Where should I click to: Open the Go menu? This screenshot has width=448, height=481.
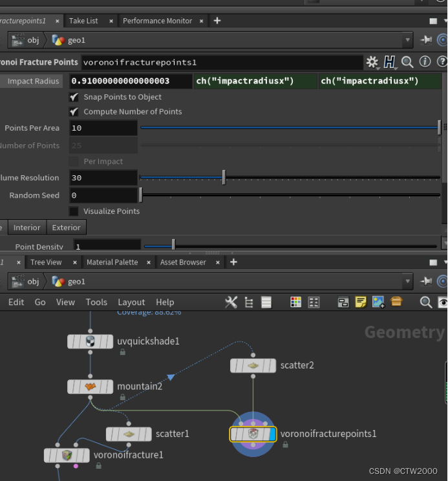click(40, 302)
